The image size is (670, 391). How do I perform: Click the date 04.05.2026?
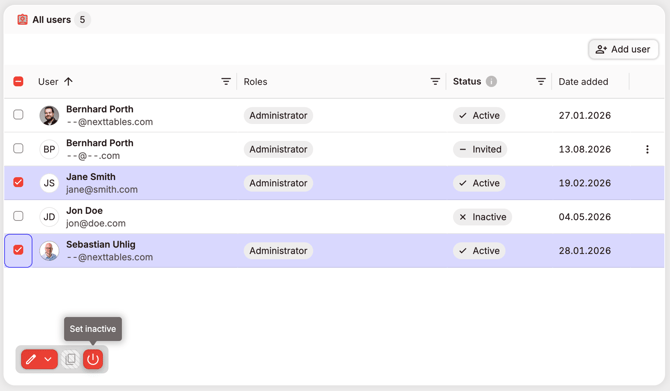click(585, 217)
